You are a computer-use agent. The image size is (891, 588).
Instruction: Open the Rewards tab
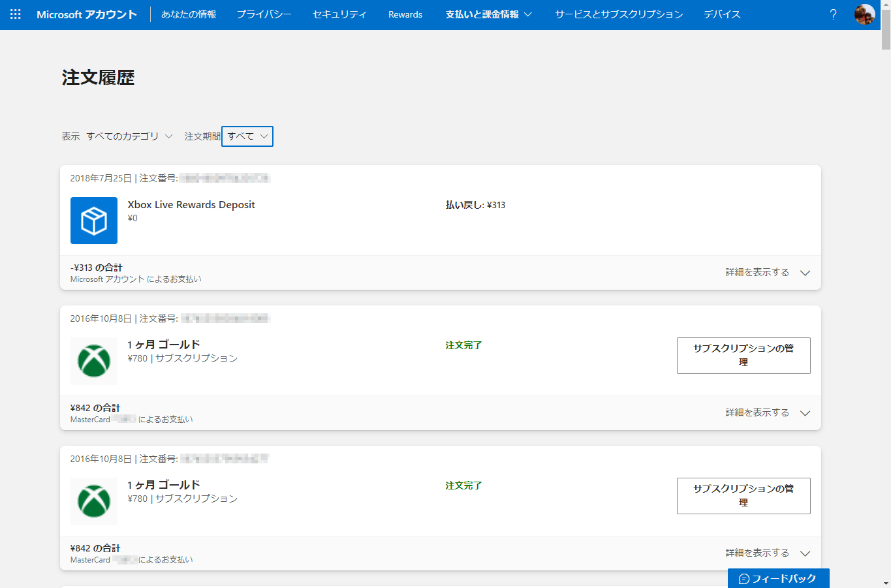pyautogui.click(x=405, y=14)
